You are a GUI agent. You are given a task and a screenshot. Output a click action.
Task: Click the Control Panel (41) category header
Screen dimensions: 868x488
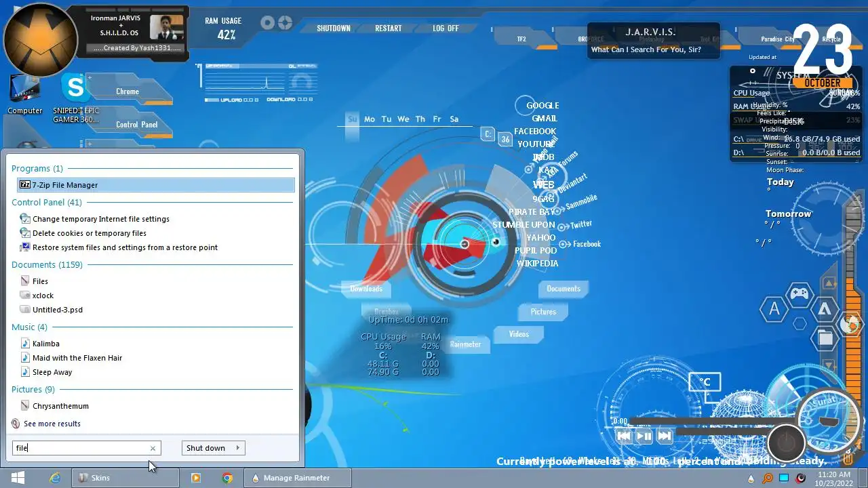pyautogui.click(x=47, y=202)
